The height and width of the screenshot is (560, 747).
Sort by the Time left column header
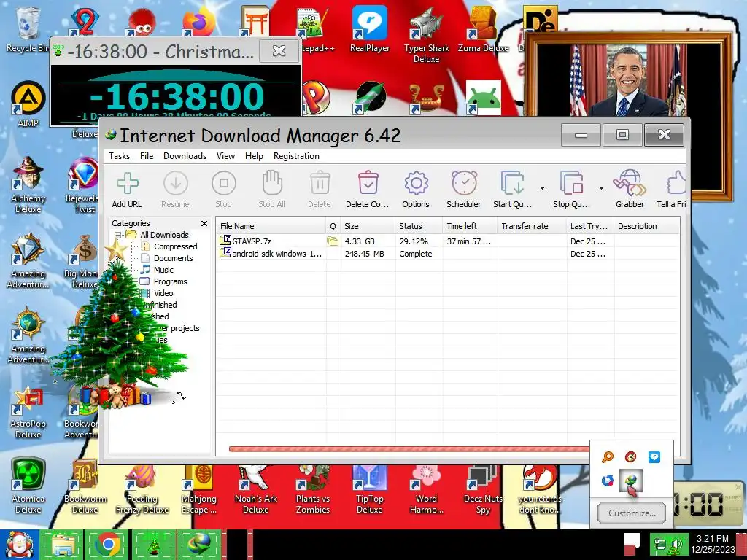click(471, 226)
